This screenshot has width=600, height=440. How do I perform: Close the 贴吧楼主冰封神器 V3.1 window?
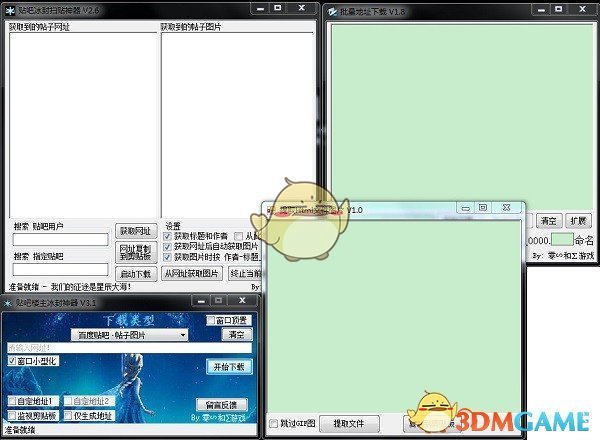[x=242, y=301]
